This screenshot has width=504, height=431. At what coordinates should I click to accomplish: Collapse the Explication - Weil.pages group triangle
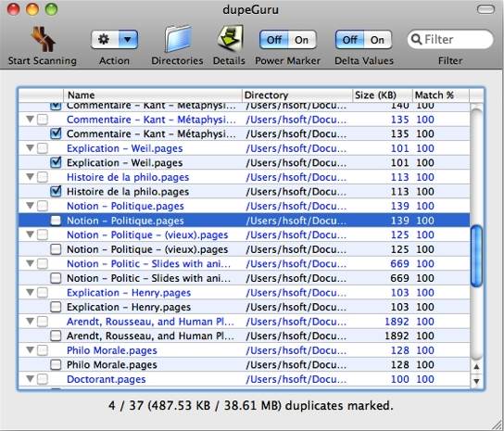[30, 148]
